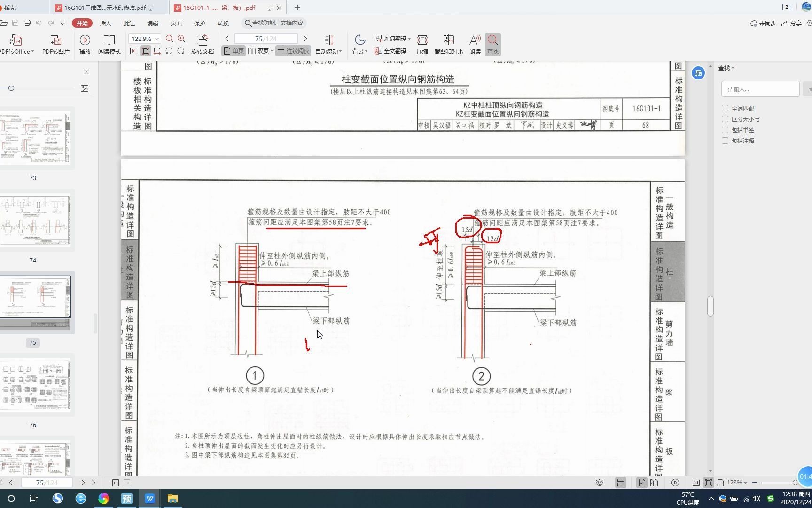Click the undo arrow in quick access bar

pos(39,23)
